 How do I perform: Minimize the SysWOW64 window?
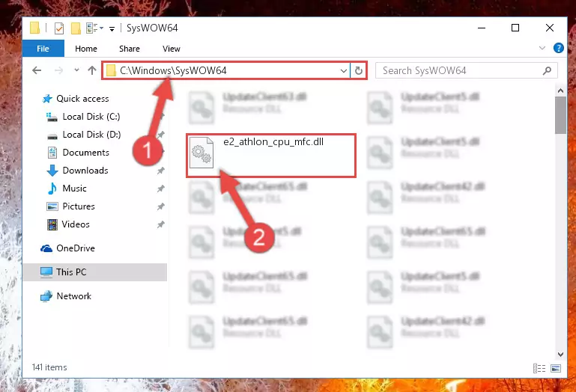click(x=482, y=28)
